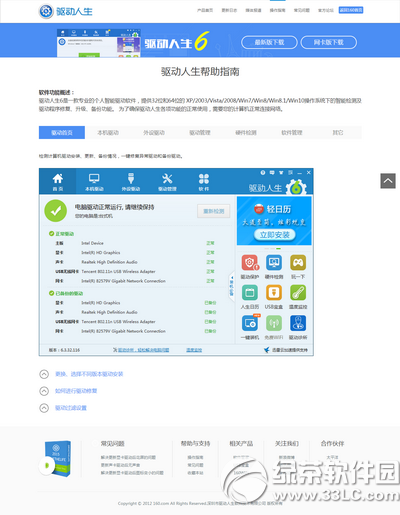Click the 网卡版下载 download button

point(329,42)
